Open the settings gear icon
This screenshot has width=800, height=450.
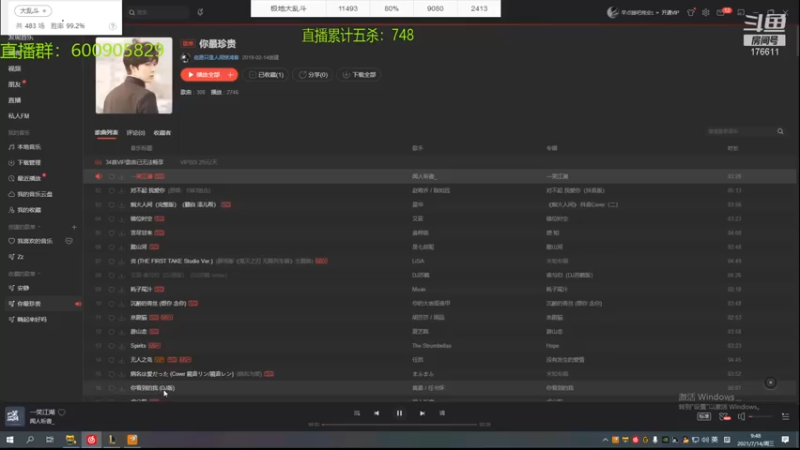click(x=706, y=12)
